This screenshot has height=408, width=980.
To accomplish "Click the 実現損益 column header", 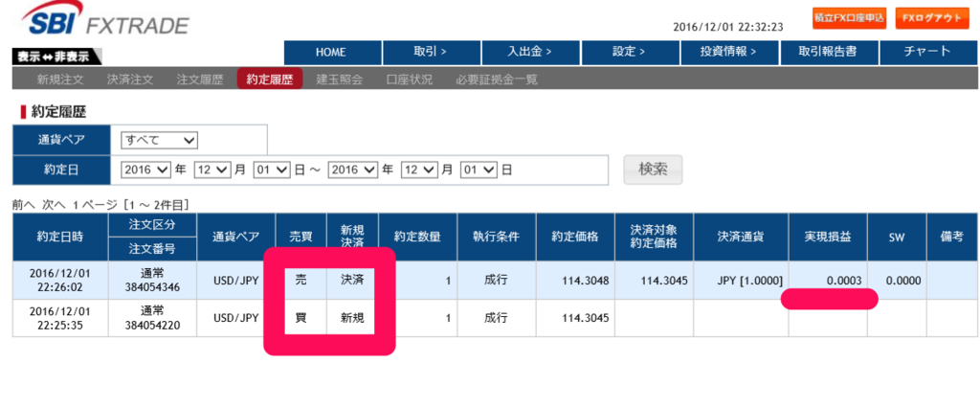I will (828, 238).
